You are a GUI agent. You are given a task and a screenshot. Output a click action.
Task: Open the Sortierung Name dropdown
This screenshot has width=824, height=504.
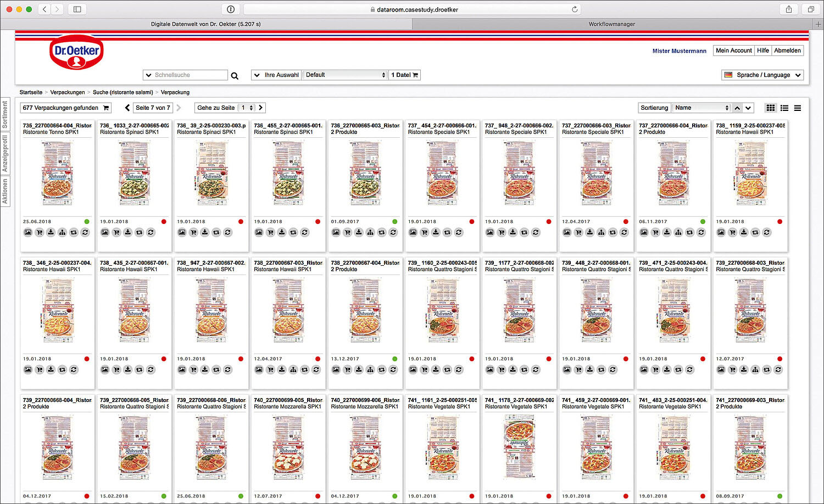pyautogui.click(x=701, y=108)
